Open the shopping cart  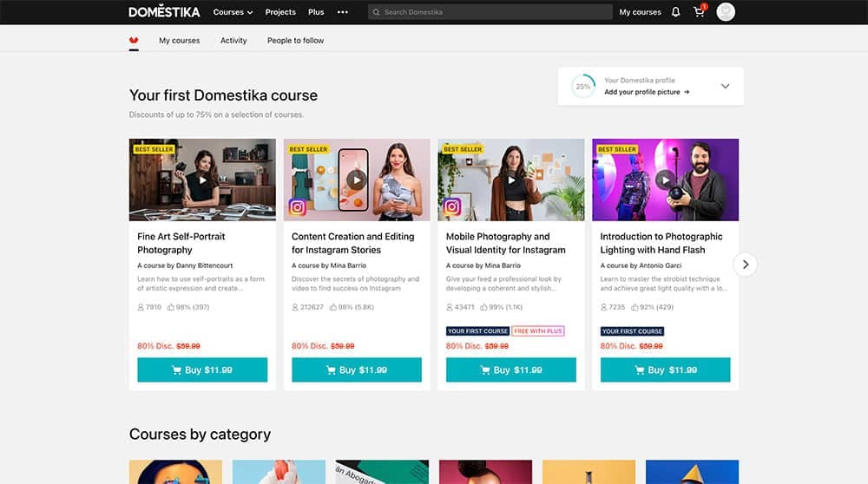[700, 11]
